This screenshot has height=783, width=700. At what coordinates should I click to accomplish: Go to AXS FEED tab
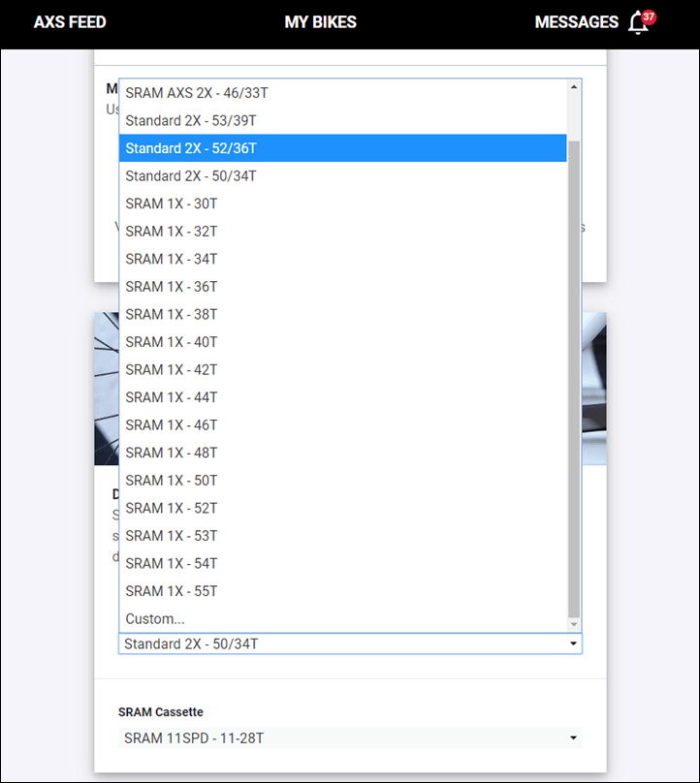point(70,22)
